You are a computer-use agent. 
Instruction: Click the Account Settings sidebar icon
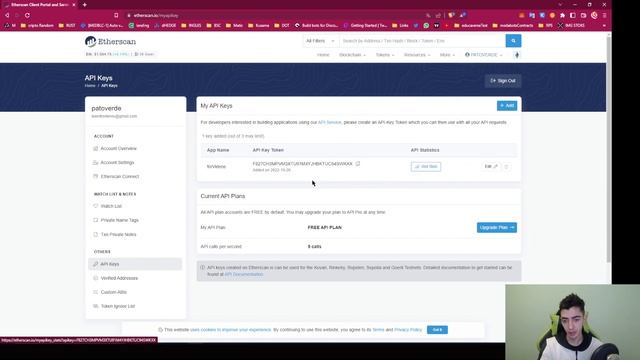tap(96, 162)
